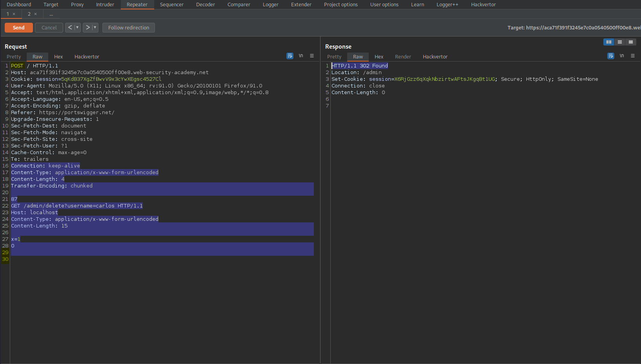Open the Logger++ tab

pos(448,5)
